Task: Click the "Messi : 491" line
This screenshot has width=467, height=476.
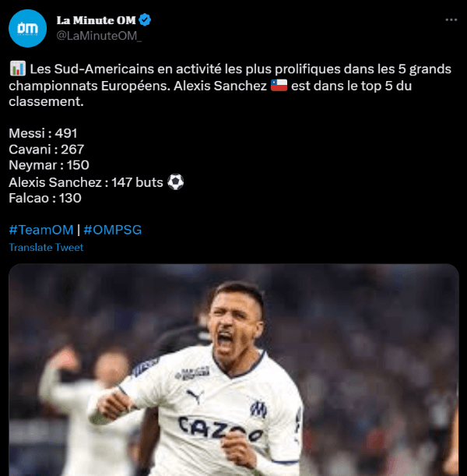Action: pos(43,133)
